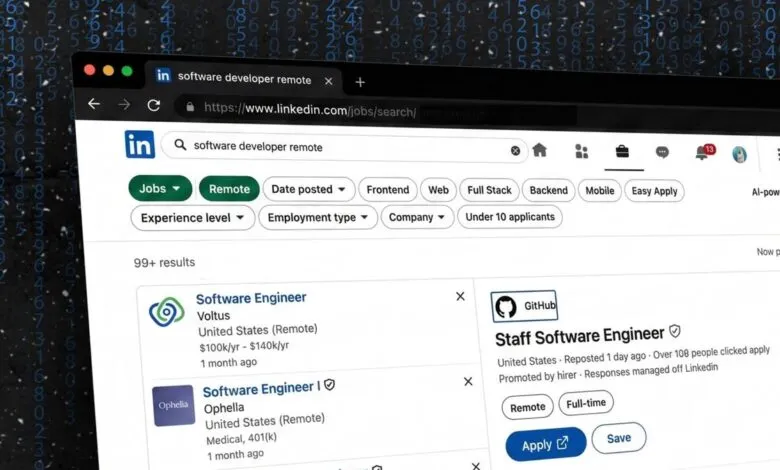
Task: Click verified shield beside Software Engineer I
Action: [x=329, y=384]
